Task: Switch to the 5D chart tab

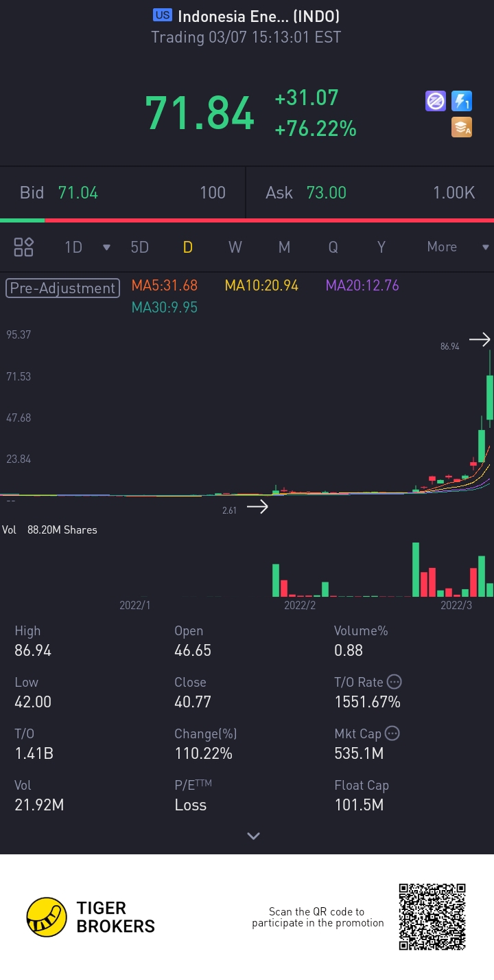Action: click(x=140, y=247)
